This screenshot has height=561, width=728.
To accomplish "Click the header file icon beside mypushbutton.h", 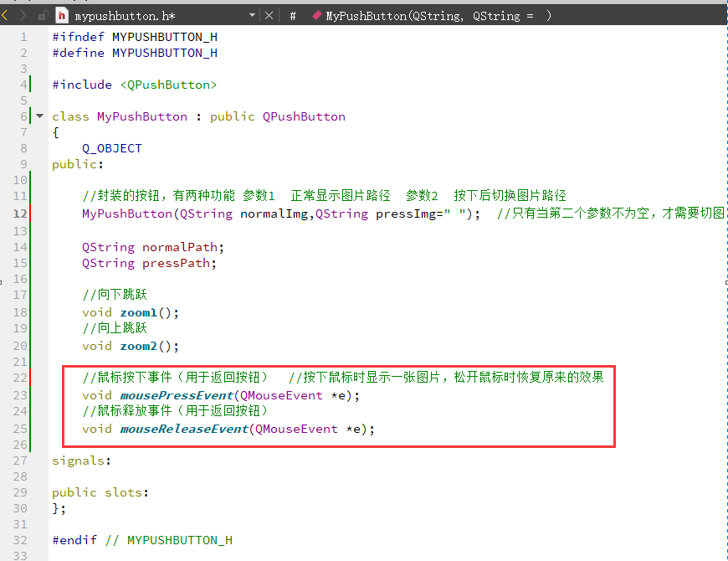I will point(62,16).
